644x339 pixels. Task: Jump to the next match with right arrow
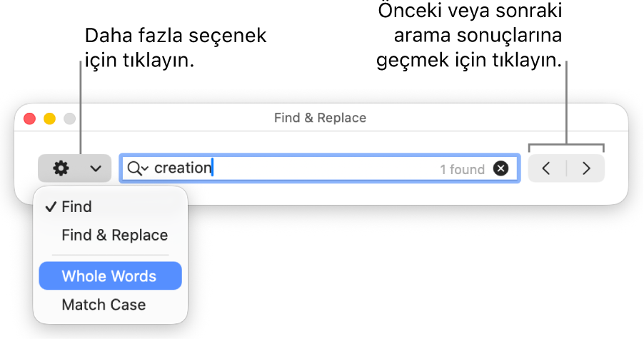pyautogui.click(x=586, y=168)
